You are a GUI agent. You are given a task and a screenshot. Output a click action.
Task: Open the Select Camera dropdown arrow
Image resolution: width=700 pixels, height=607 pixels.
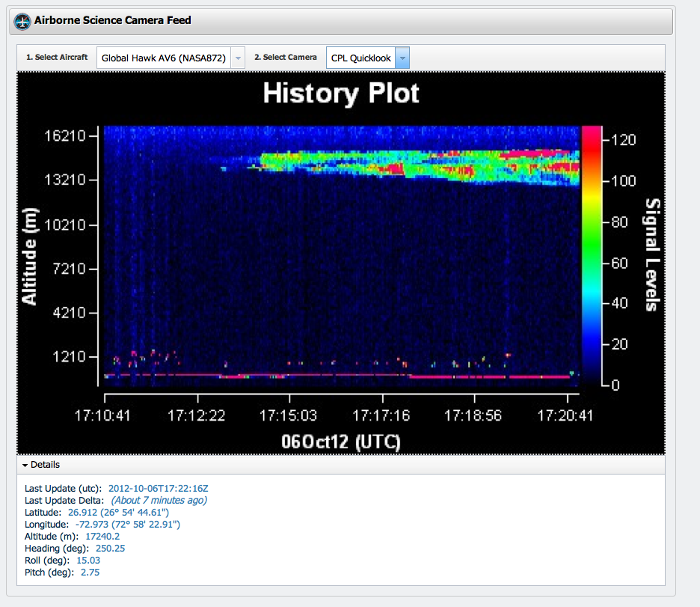tap(402, 58)
